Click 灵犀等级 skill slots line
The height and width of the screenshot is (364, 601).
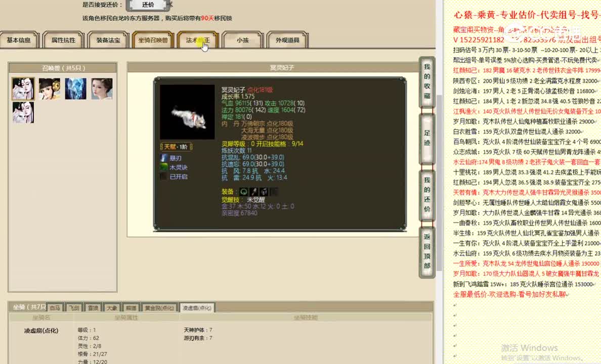tap(262, 144)
